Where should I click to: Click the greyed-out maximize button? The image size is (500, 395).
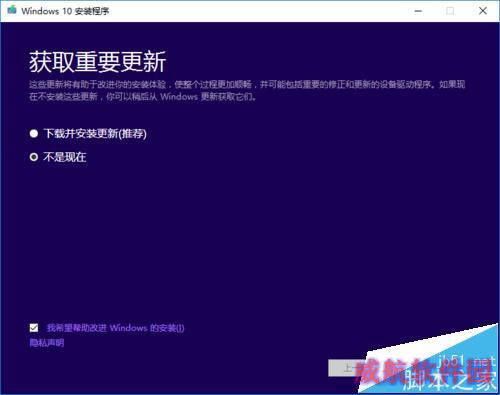(x=450, y=11)
